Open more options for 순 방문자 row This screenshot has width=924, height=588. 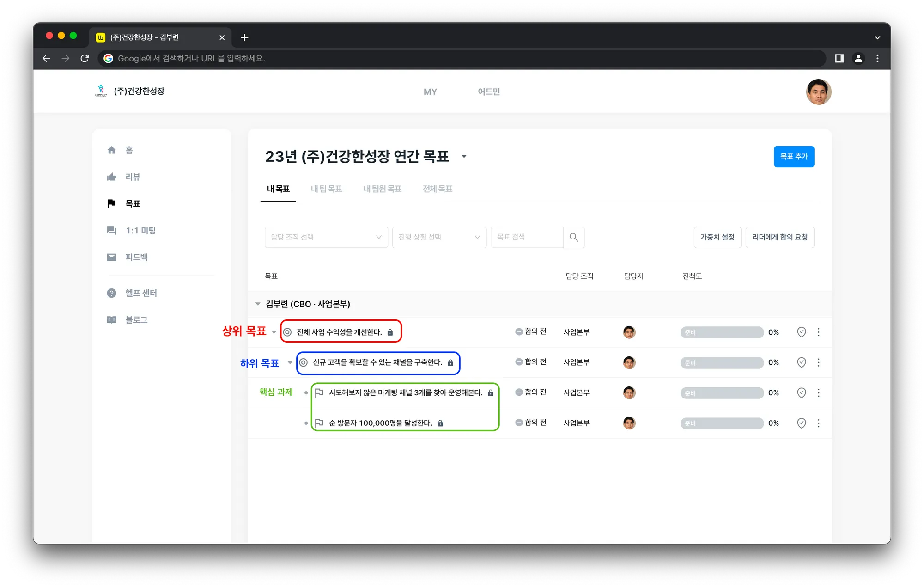coord(819,423)
